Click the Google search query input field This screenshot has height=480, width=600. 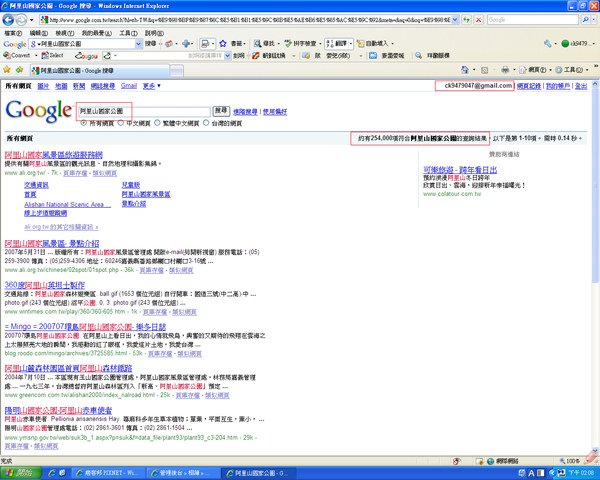144,111
